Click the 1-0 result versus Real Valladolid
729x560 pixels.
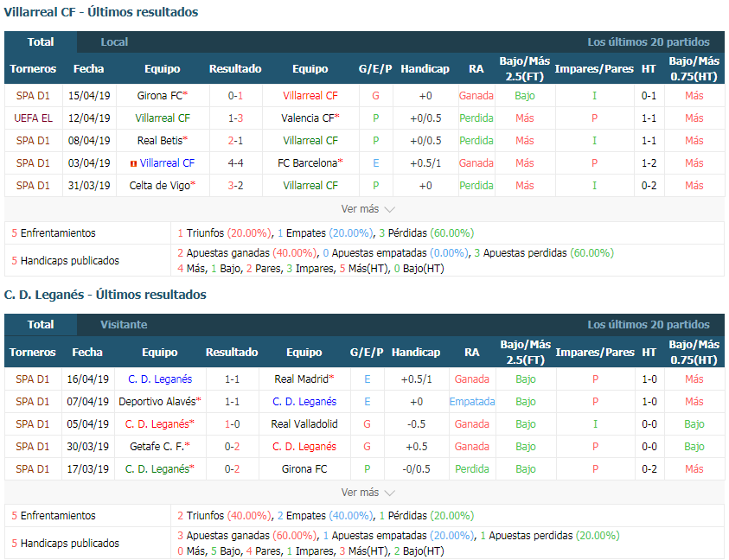pos(232,423)
